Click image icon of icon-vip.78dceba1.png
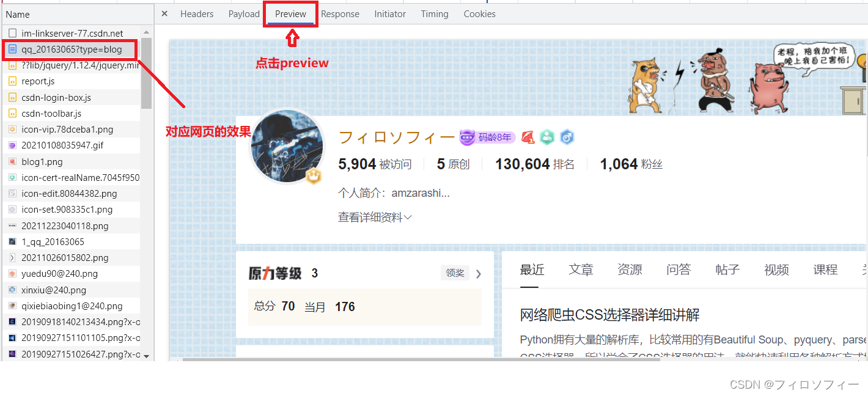This screenshot has height=396, width=868. (12, 130)
